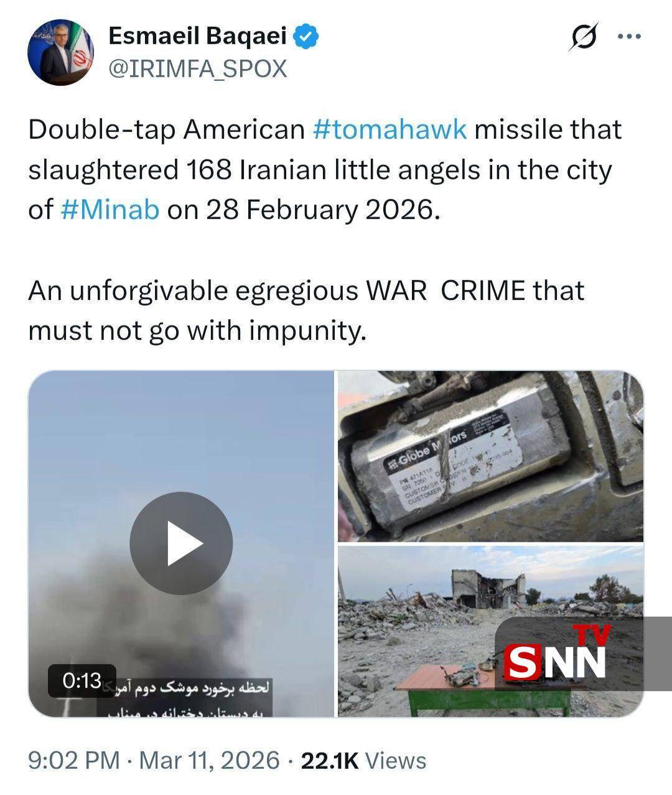Viewport: 672px width, 795px height.
Task: Click the 0:13 video duration badge
Action: [82, 680]
